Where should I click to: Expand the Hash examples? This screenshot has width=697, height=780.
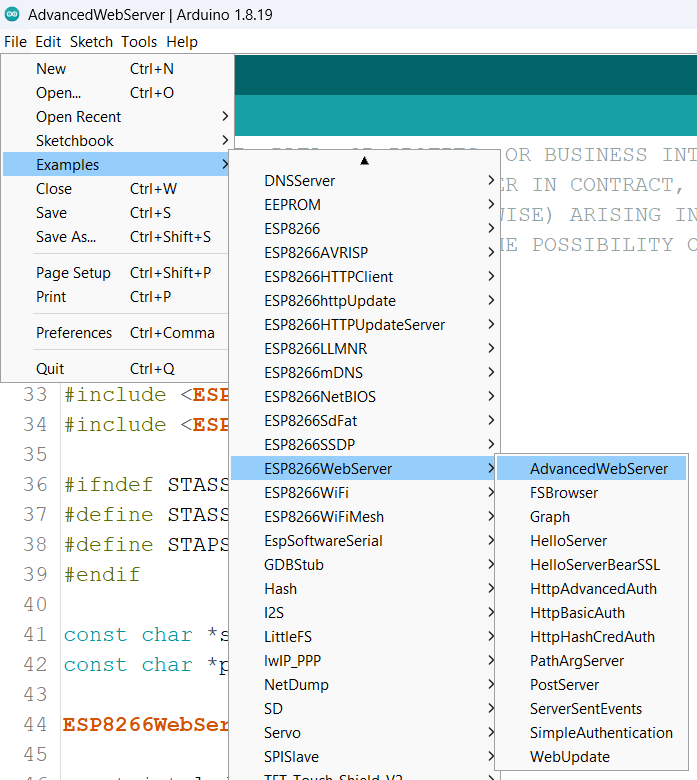click(364, 588)
